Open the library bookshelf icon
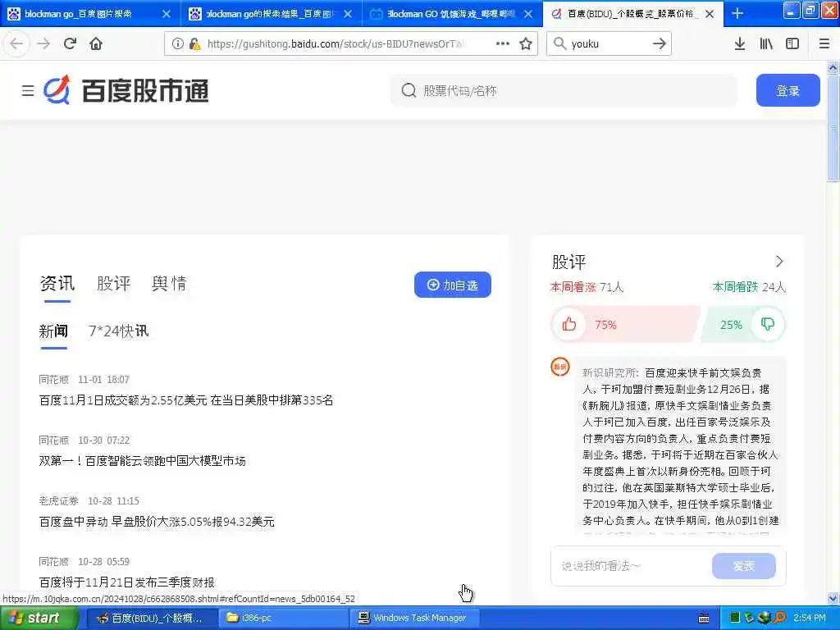The image size is (840, 630). pyautogui.click(x=766, y=44)
